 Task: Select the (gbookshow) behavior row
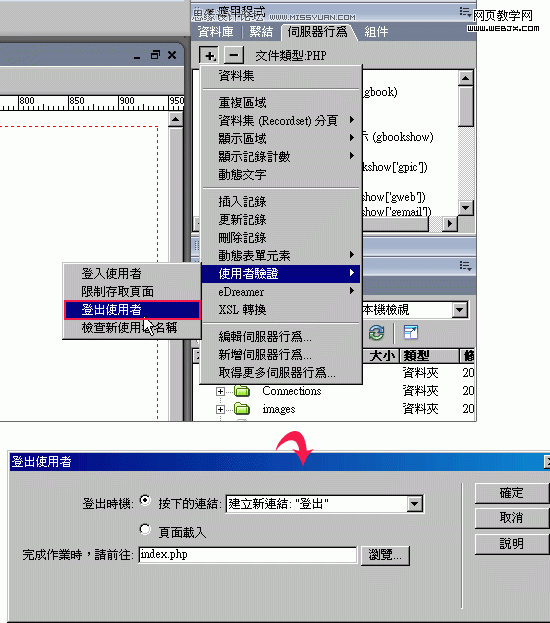coord(397,137)
